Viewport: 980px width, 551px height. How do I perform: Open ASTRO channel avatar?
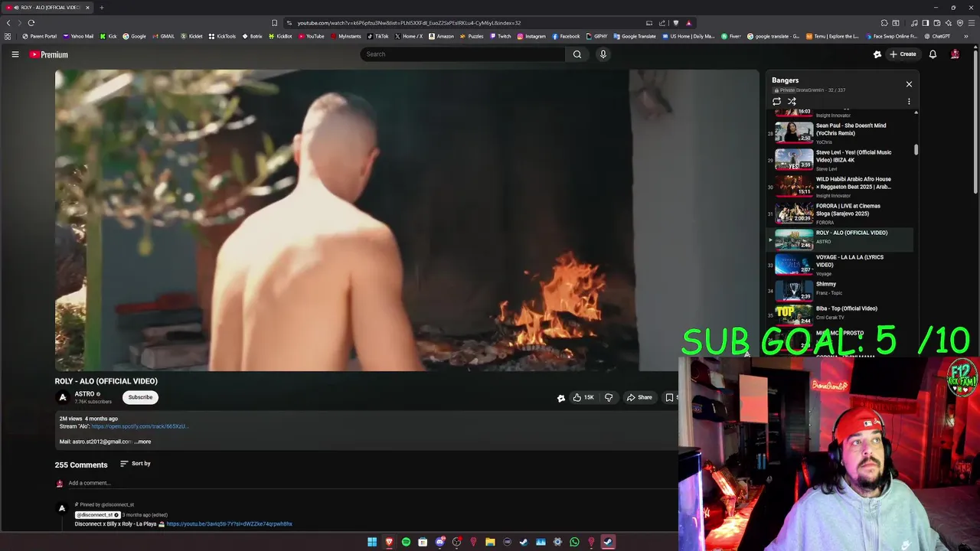pyautogui.click(x=62, y=397)
